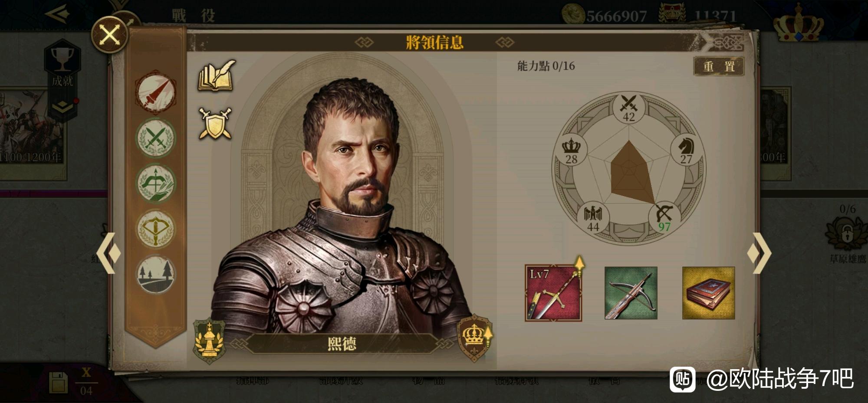Viewport: 868px width, 403px height.
Task: Open the shield with crossed swords icon
Action: tap(215, 124)
